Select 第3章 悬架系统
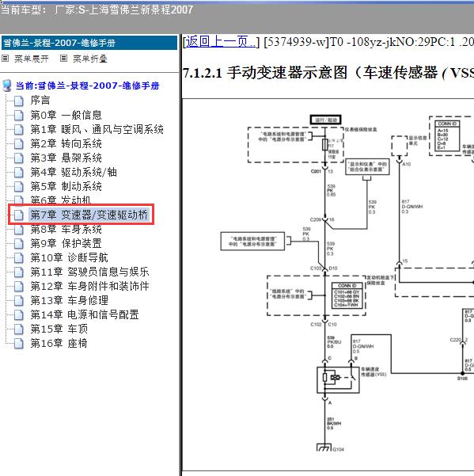Viewport: 474px width, 476px height. pyautogui.click(x=66, y=158)
